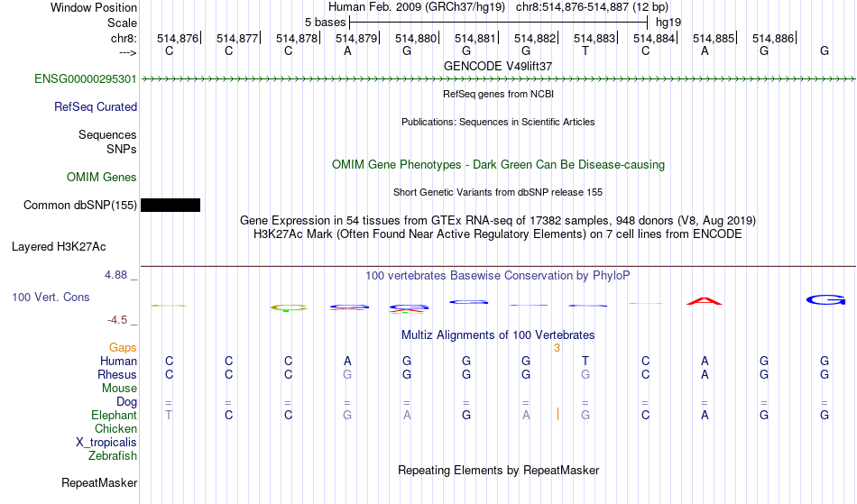Viewport: 857px width, 504px height.
Task: Click the large blue G in PhyloP logo
Action: click(825, 299)
